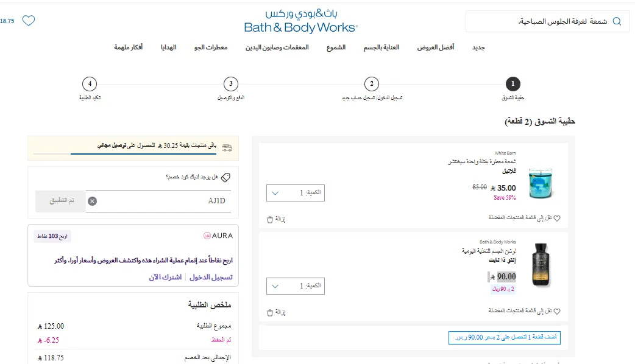This screenshot has width=635, height=364.
Task: Open the wishlist heart icon in header
Action: 29,20
